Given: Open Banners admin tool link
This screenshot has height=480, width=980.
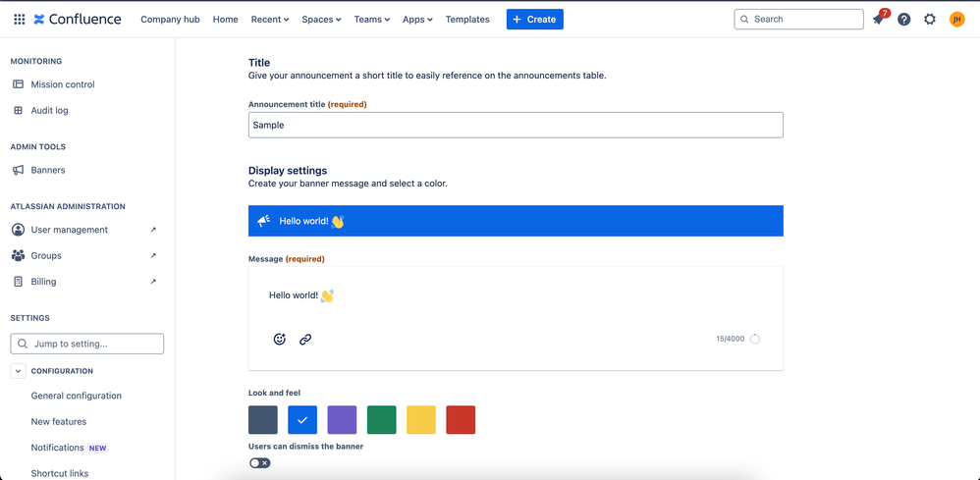Looking at the screenshot, I should tap(48, 170).
